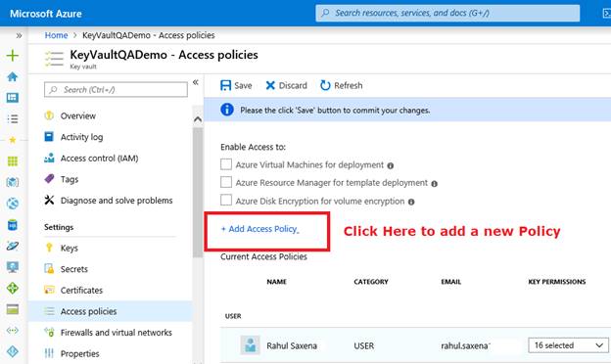
Task: Open Secrets under Settings
Action: (x=74, y=269)
